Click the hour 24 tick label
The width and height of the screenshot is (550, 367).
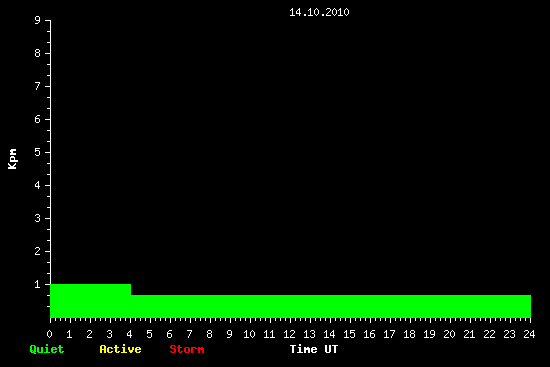tap(529, 334)
